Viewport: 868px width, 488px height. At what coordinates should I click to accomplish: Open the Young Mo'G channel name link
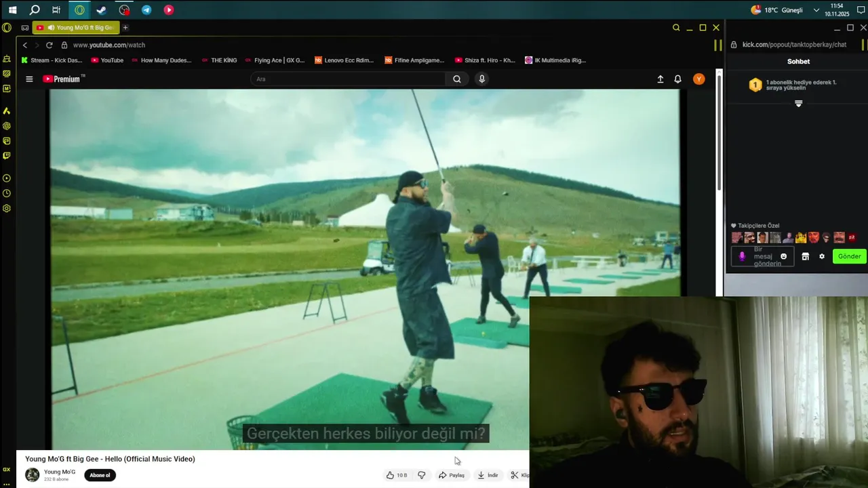pos(60,472)
